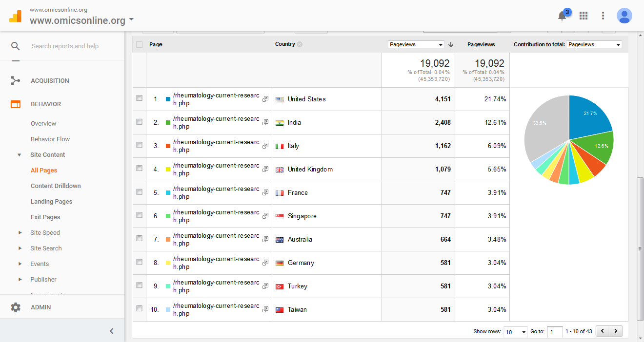Select the Behavior Overview report
Viewport: 644px width, 342px height.
(43, 124)
